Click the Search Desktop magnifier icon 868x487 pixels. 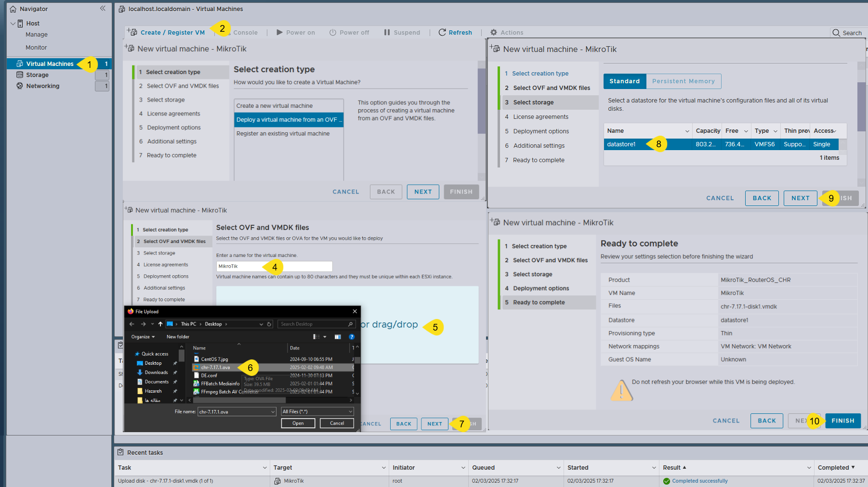350,324
